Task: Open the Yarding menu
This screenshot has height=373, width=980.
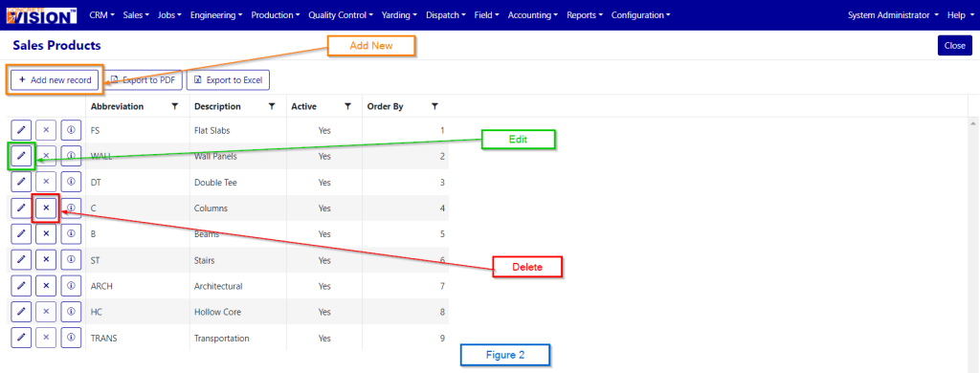Action: [399, 15]
